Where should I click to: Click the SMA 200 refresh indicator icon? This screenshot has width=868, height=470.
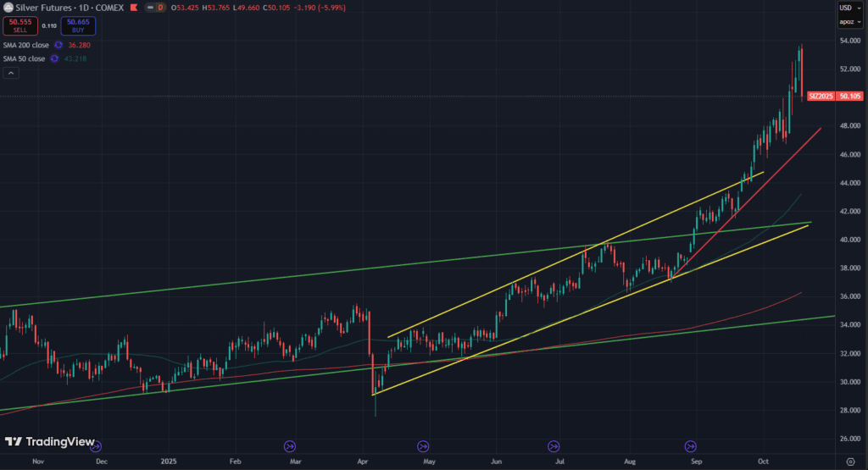point(58,44)
